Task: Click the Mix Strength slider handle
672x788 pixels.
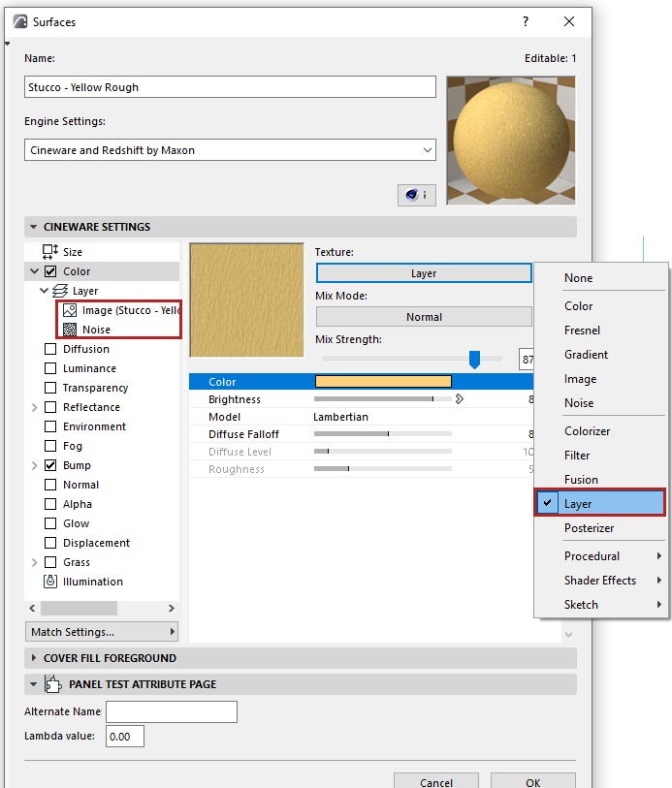Action: point(474,360)
